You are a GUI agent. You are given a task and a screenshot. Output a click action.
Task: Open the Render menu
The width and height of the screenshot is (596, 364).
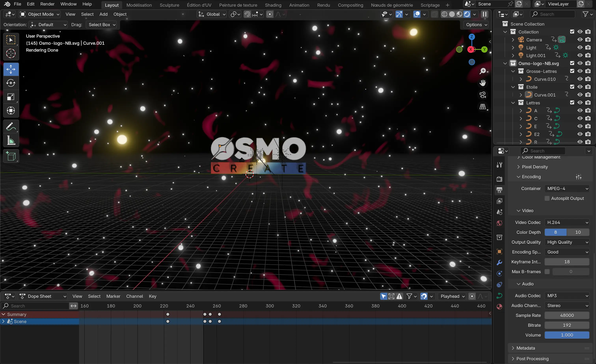pos(47,4)
